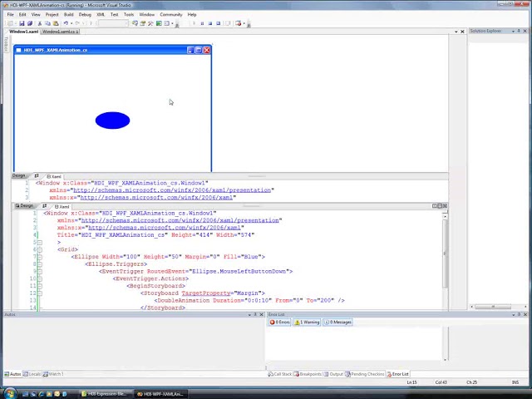Click the Toolbox side tab
The height and width of the screenshot is (399, 532).
tap(6, 44)
